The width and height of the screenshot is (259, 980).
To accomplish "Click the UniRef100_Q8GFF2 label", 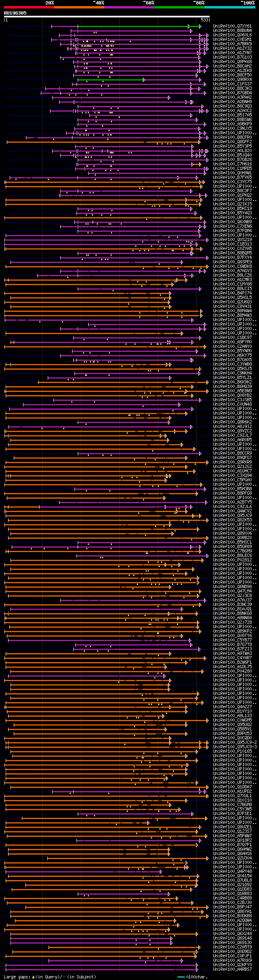I will coord(232,142).
